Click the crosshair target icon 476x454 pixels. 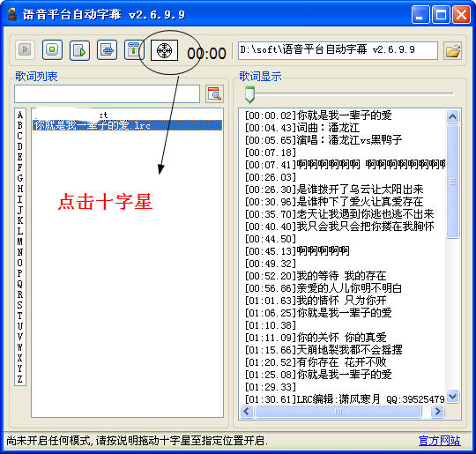164,50
